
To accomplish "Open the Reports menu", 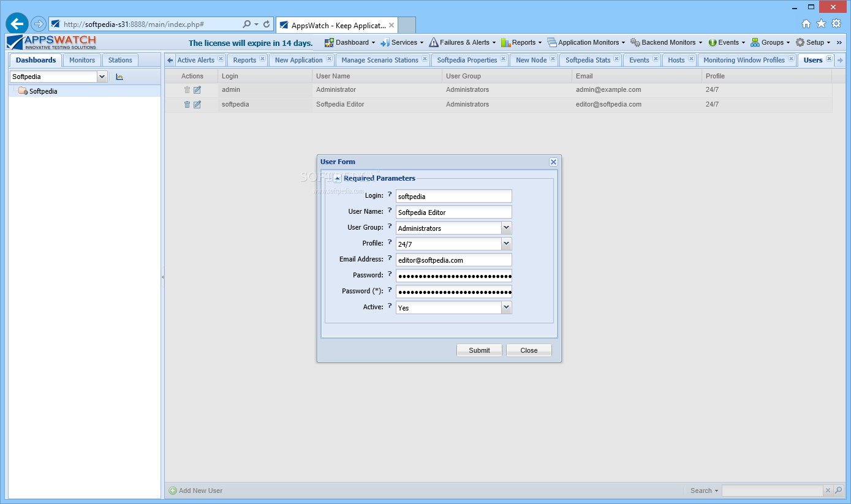I will coord(521,42).
